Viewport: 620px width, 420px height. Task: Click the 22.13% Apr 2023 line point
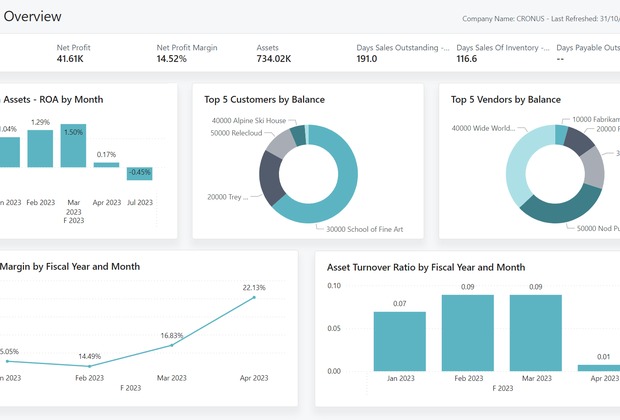pyautogui.click(x=254, y=297)
